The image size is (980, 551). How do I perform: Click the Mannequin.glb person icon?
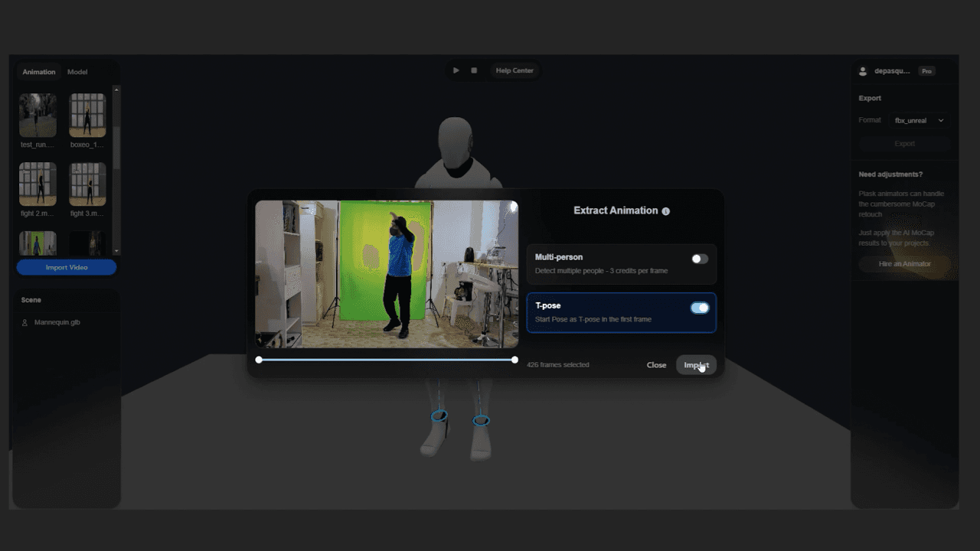coord(24,323)
